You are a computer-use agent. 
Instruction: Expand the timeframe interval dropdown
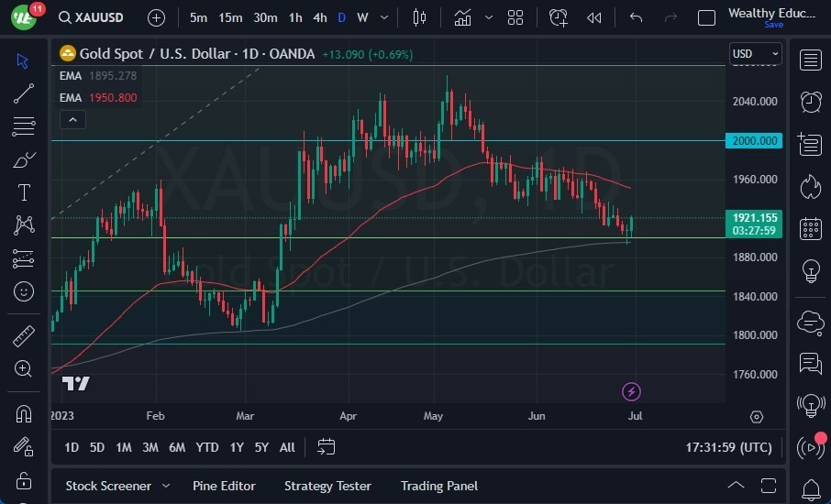click(x=384, y=17)
